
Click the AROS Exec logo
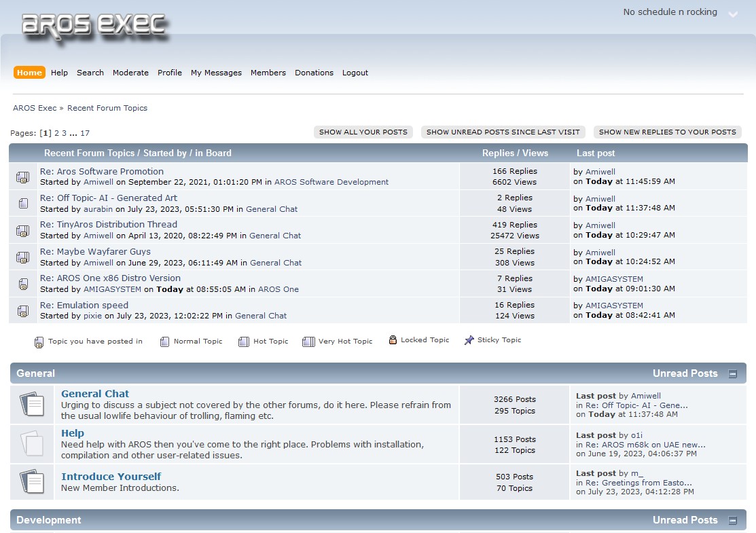click(94, 25)
